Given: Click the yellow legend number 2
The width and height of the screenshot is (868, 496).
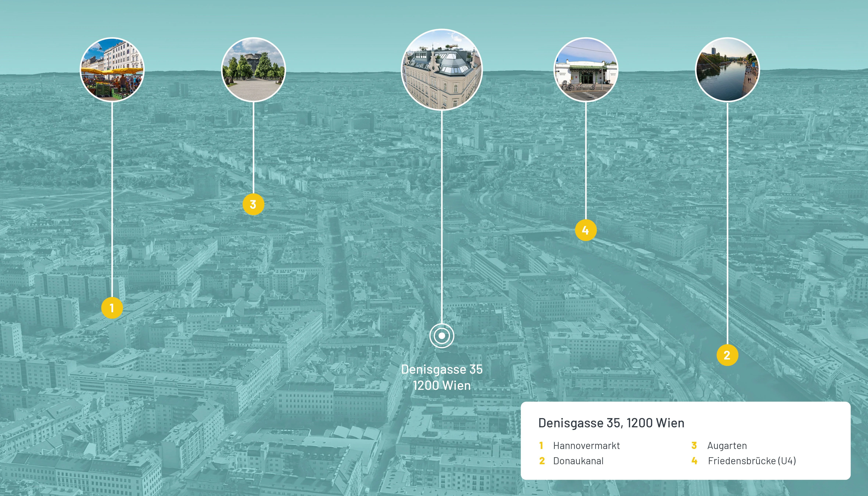Looking at the screenshot, I should point(542,461).
